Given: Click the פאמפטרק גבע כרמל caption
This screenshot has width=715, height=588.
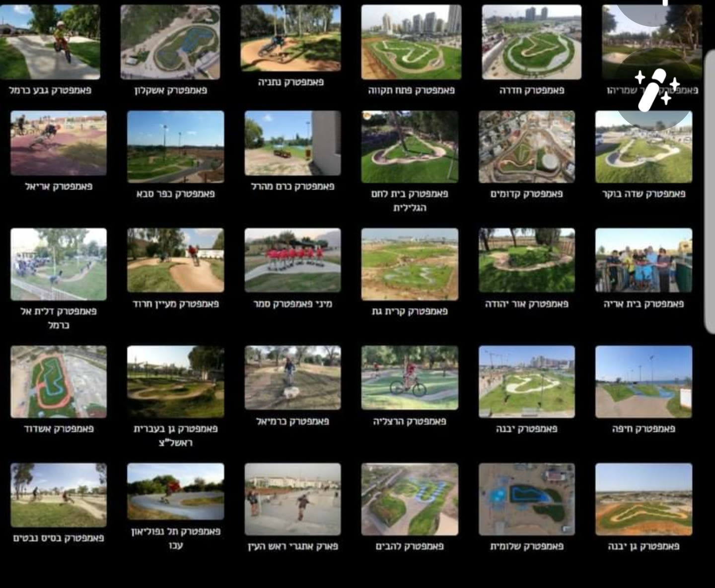Looking at the screenshot, I should [50, 90].
